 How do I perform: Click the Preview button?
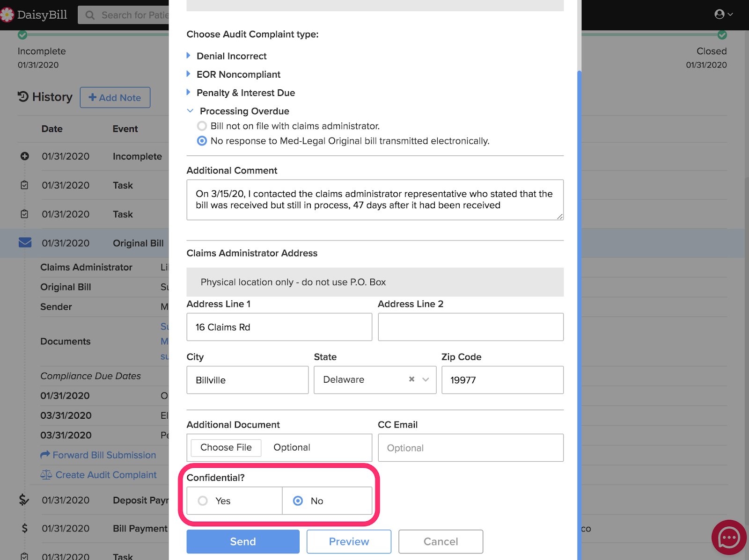[x=349, y=541]
